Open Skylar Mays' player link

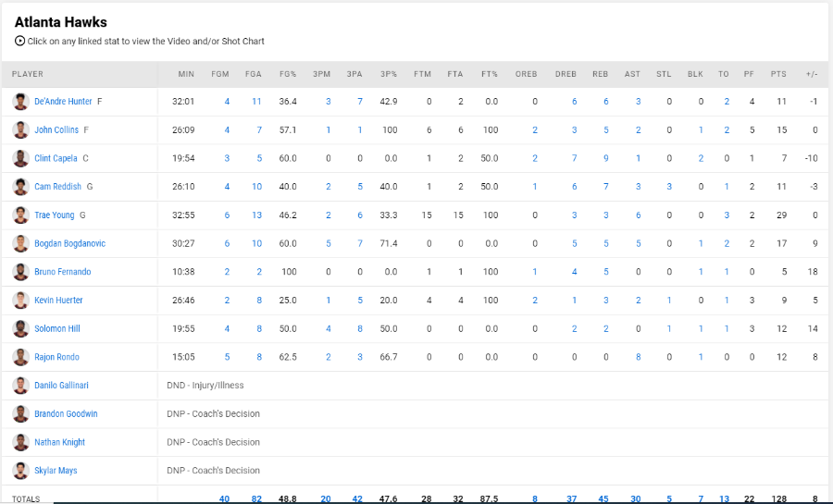click(x=56, y=471)
